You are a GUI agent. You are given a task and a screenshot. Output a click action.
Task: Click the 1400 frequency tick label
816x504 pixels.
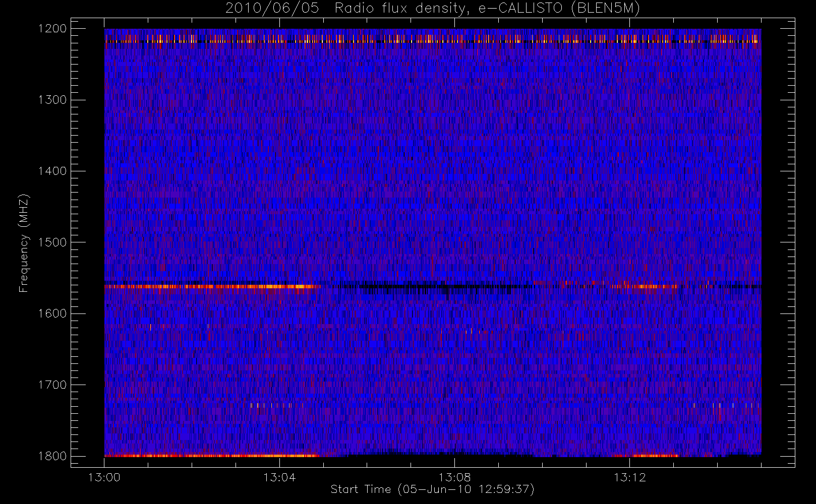coord(52,171)
